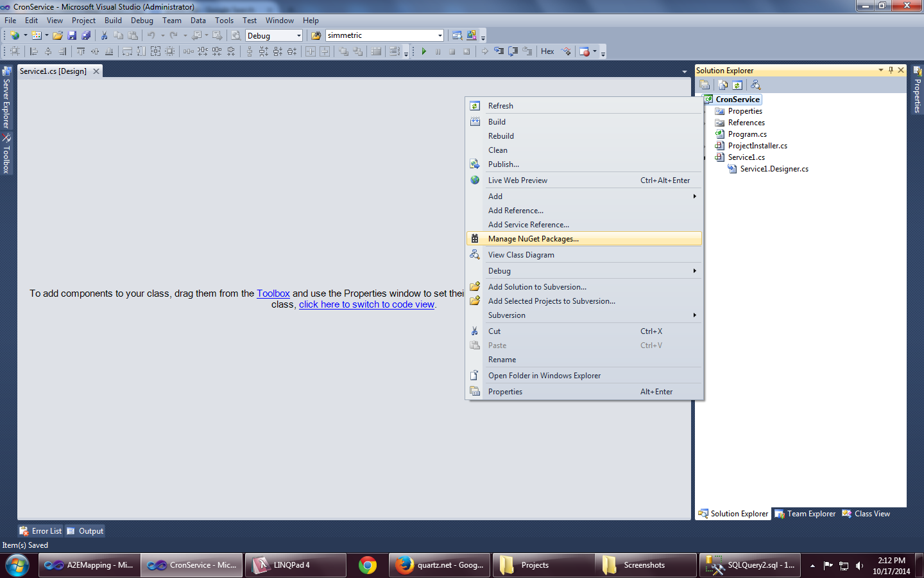Open the Error List tab
This screenshot has height=578, width=924.
pyautogui.click(x=40, y=531)
